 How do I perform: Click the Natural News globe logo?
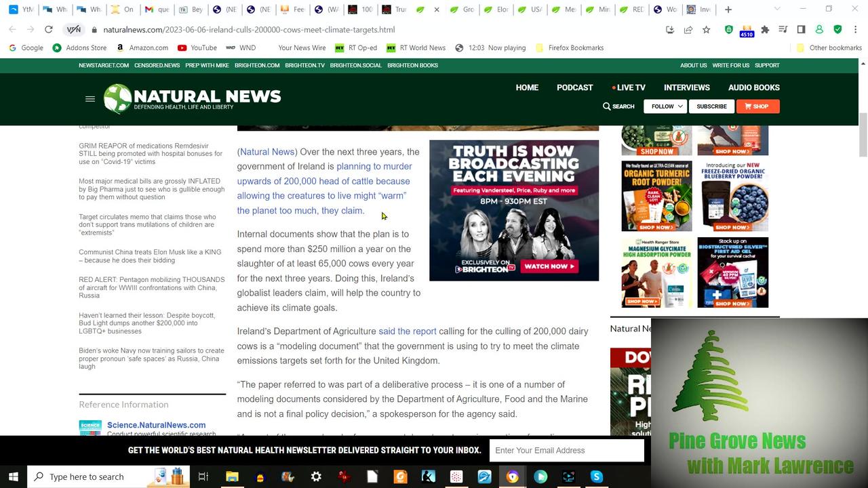[x=117, y=99]
